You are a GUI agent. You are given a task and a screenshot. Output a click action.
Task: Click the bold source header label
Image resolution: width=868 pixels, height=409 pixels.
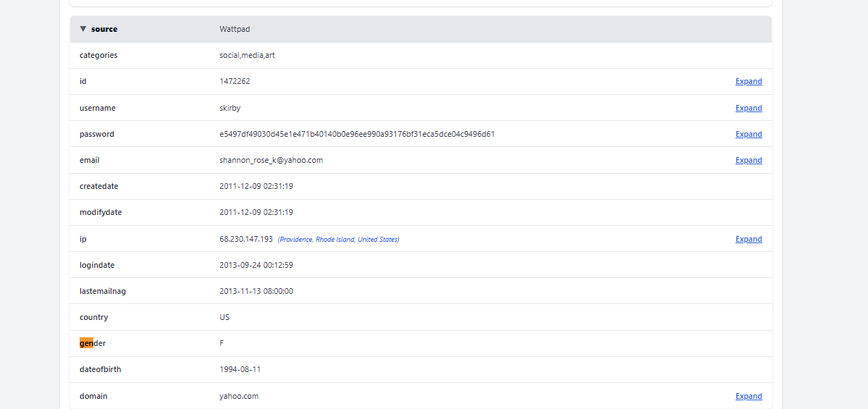pos(104,29)
